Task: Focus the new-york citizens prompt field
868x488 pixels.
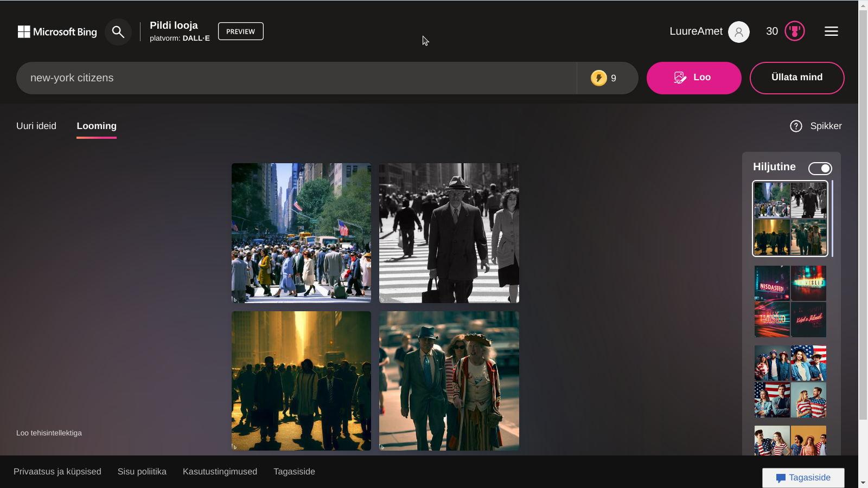Action: [296, 78]
